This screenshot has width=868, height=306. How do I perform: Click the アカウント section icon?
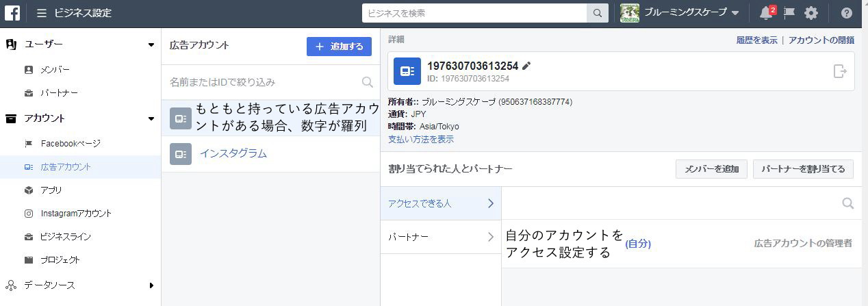(11, 118)
